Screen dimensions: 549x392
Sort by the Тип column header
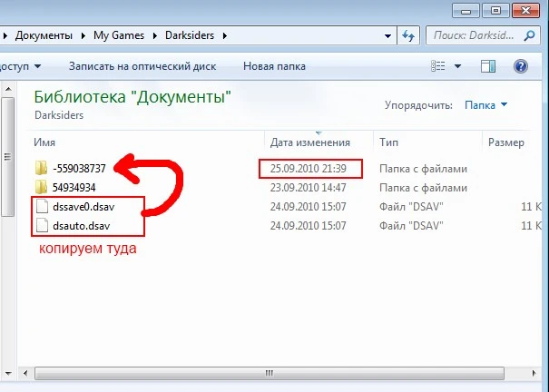tap(388, 142)
